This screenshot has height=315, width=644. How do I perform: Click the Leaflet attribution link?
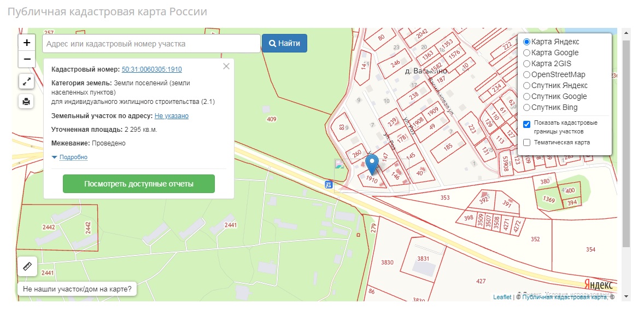click(x=502, y=297)
